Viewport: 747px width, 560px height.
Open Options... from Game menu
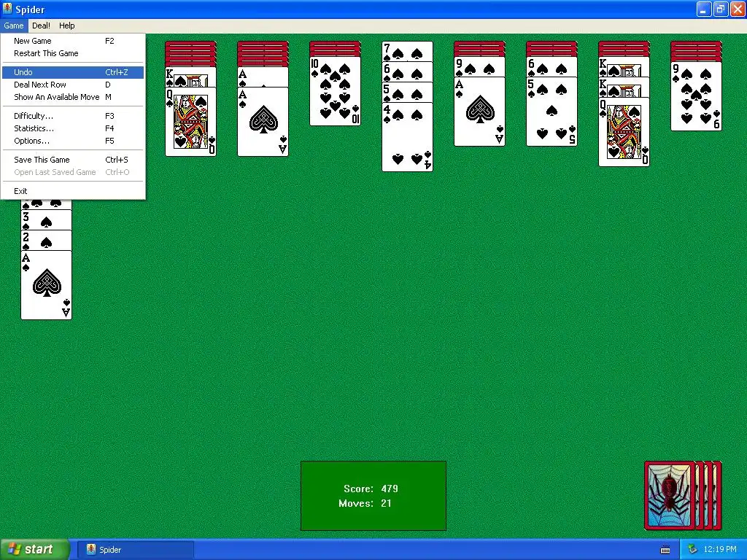[x=72, y=141]
